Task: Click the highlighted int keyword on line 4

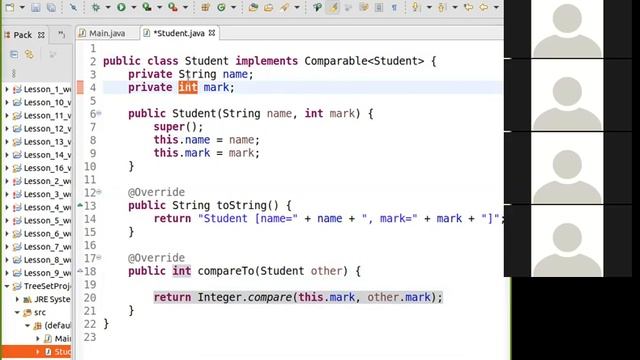Action: click(188, 87)
